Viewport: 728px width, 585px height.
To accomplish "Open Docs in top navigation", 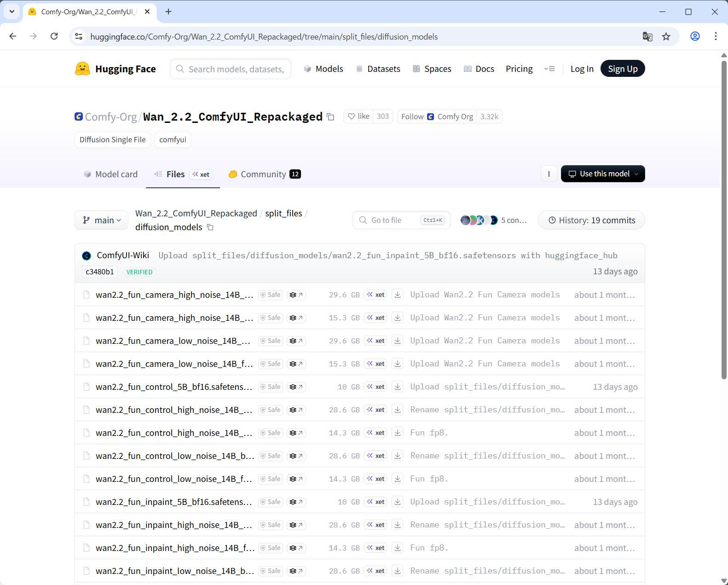I will point(479,69).
